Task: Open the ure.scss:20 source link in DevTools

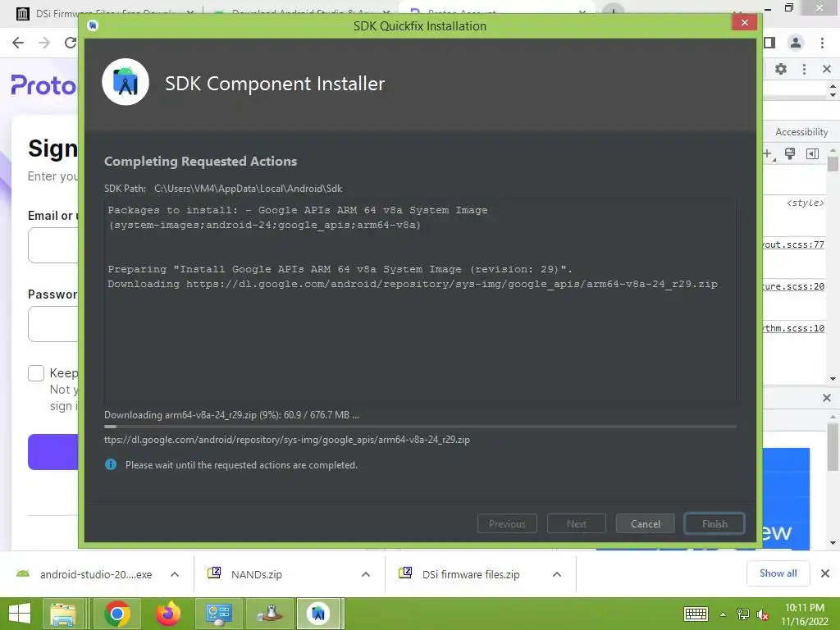Action: tap(793, 286)
